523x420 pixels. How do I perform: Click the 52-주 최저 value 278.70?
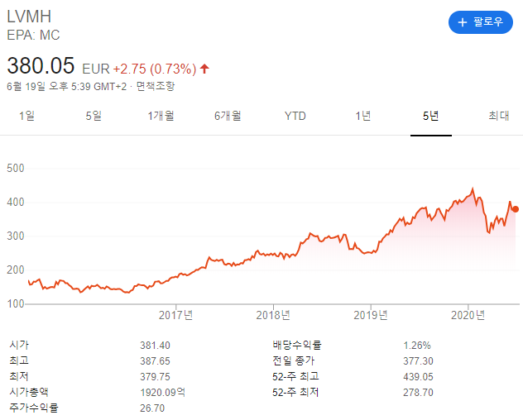tap(418, 393)
